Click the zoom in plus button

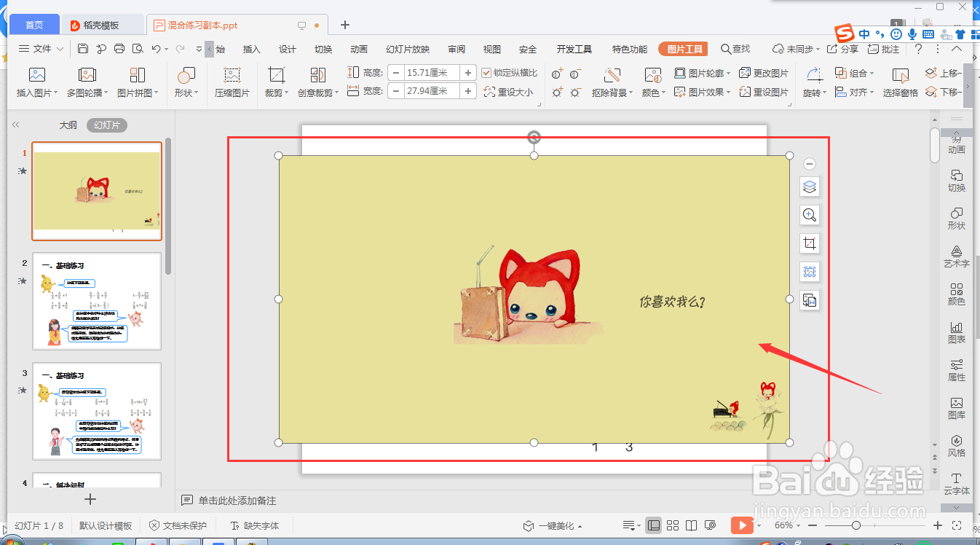coord(938,525)
